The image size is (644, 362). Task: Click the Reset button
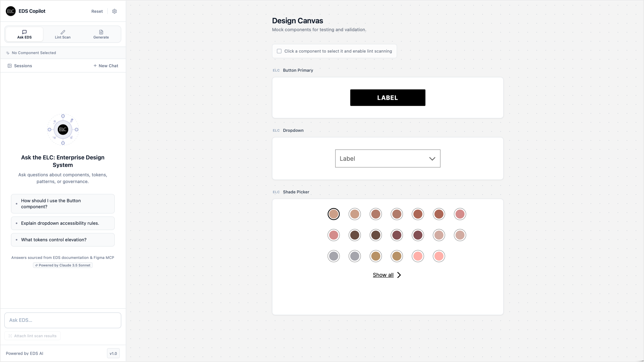[x=97, y=11]
